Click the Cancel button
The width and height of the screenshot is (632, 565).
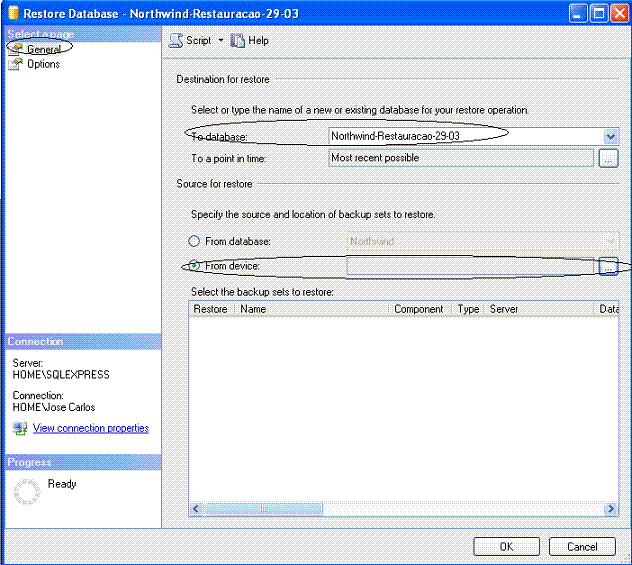click(x=582, y=546)
